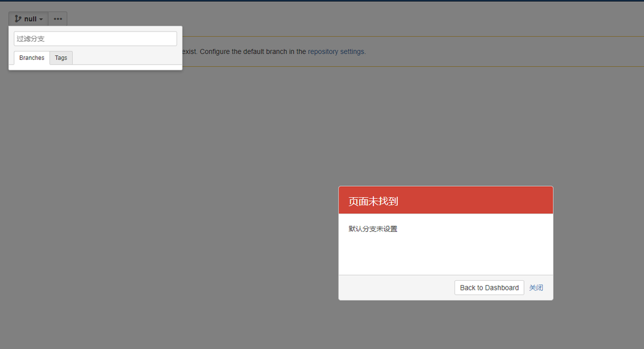Image resolution: width=644 pixels, height=349 pixels.
Task: Switch to the Branches tab
Action: coord(32,58)
